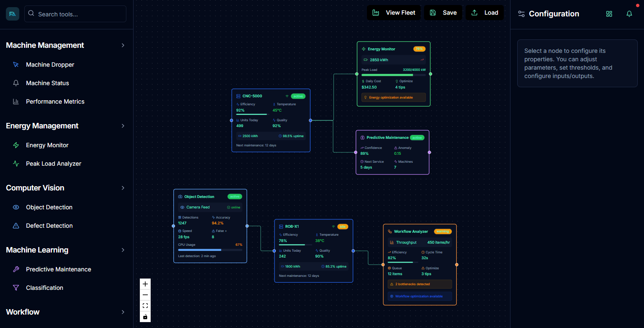Focus the Search tools input field

pyautogui.click(x=75, y=14)
